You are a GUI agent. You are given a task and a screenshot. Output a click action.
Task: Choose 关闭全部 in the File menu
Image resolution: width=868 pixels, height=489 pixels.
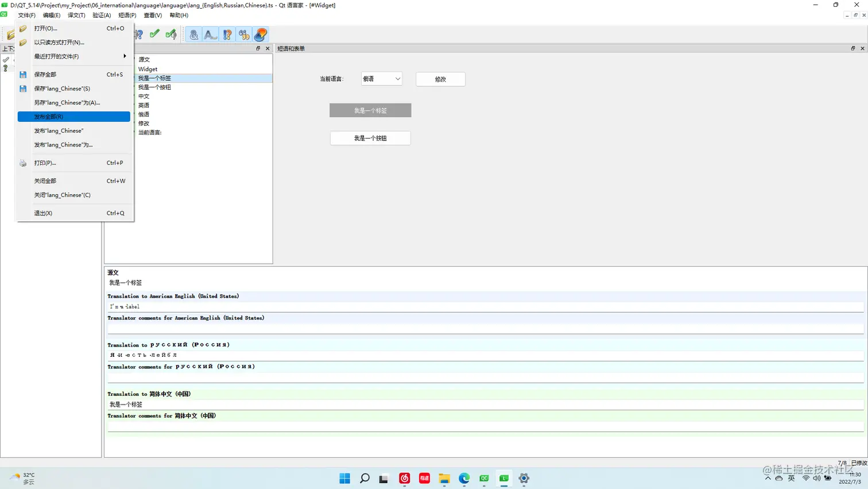point(74,181)
